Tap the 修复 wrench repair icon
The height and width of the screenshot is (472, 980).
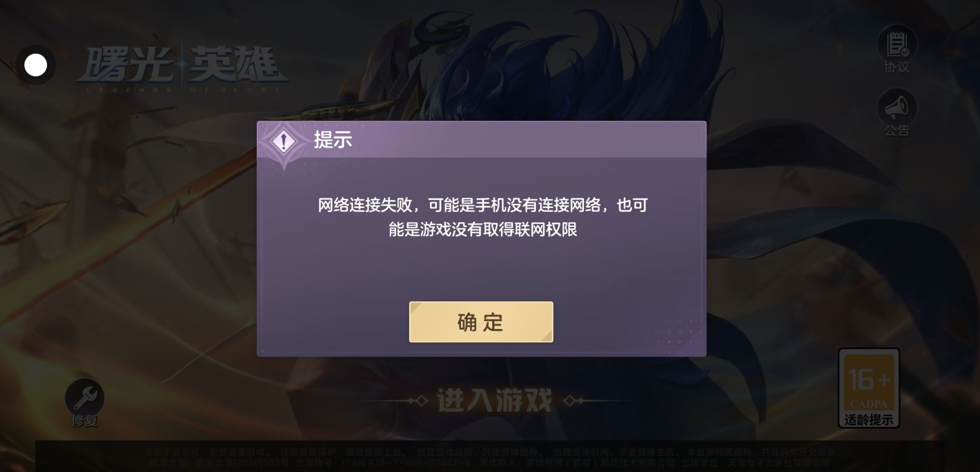[x=85, y=398]
